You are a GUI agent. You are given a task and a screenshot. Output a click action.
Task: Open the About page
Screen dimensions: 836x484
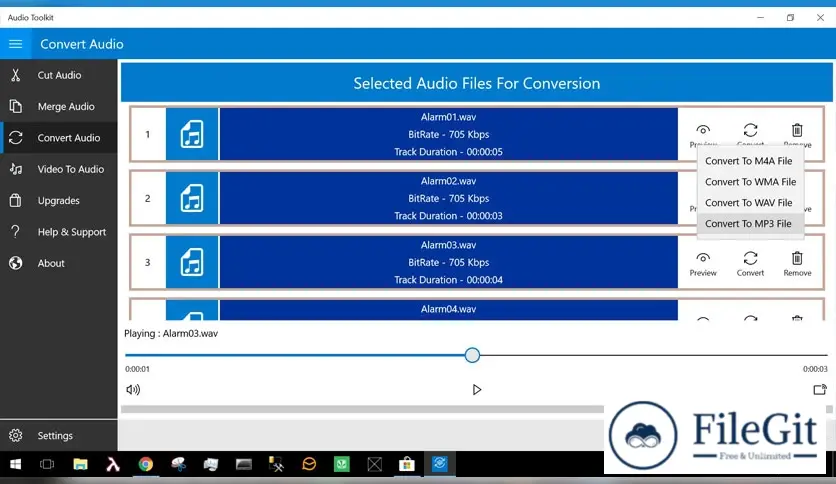click(59, 263)
